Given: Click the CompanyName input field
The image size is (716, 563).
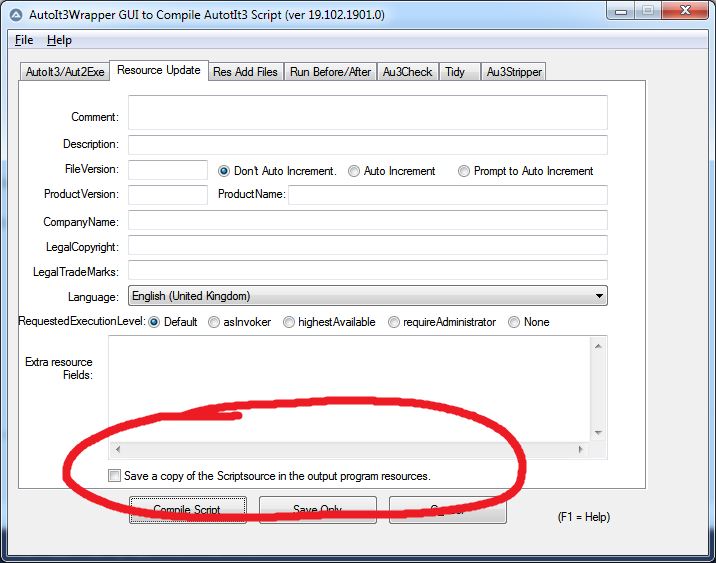Looking at the screenshot, I should (367, 221).
